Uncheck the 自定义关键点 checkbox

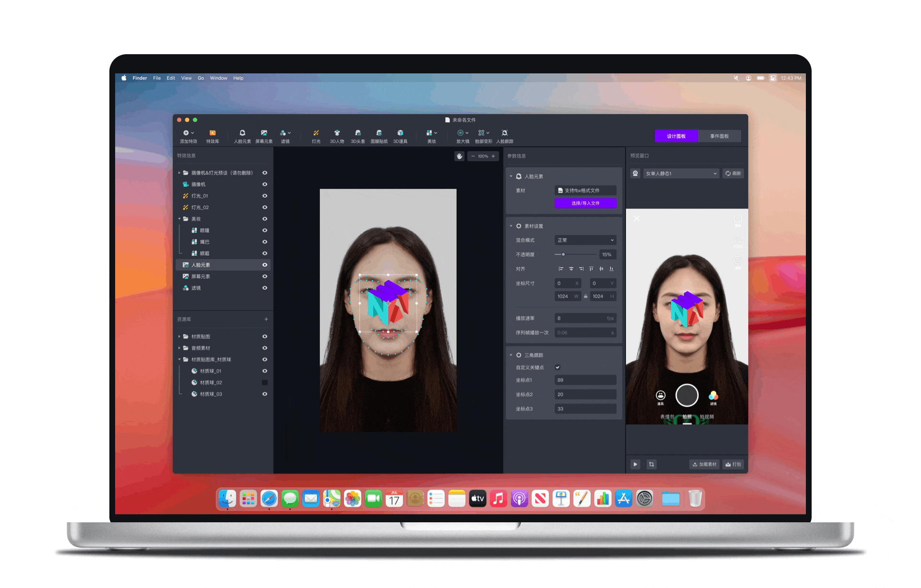pyautogui.click(x=557, y=367)
